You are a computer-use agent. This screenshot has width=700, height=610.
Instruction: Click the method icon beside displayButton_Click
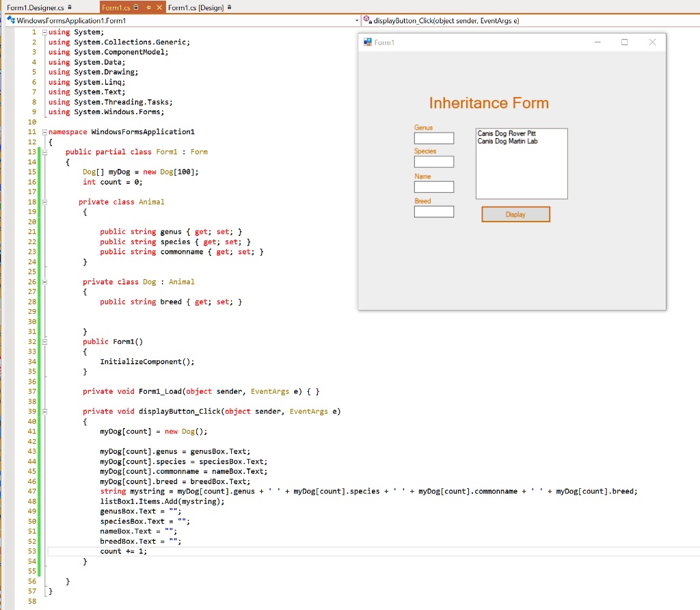(x=366, y=21)
